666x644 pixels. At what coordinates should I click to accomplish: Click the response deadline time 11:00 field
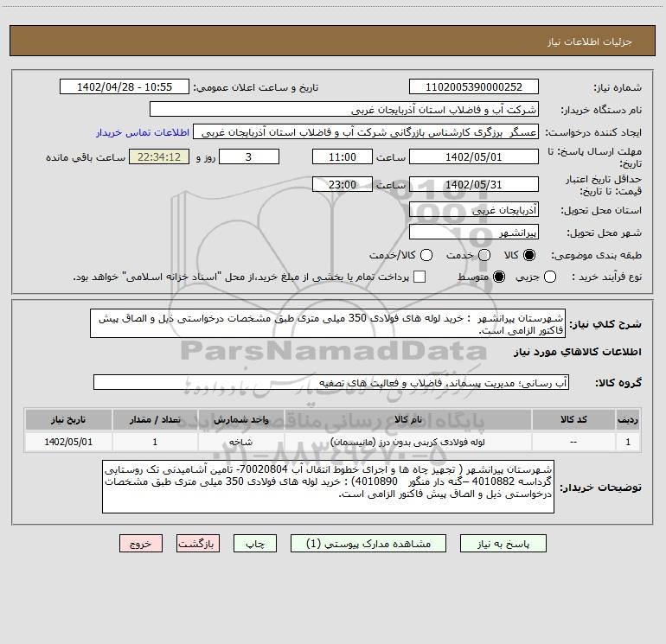tap(343, 156)
